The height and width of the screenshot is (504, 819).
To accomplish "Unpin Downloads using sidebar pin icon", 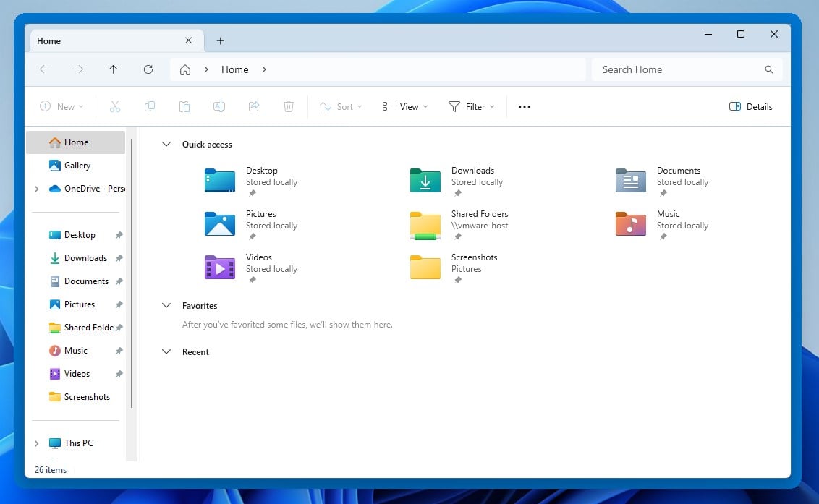I will tap(119, 258).
